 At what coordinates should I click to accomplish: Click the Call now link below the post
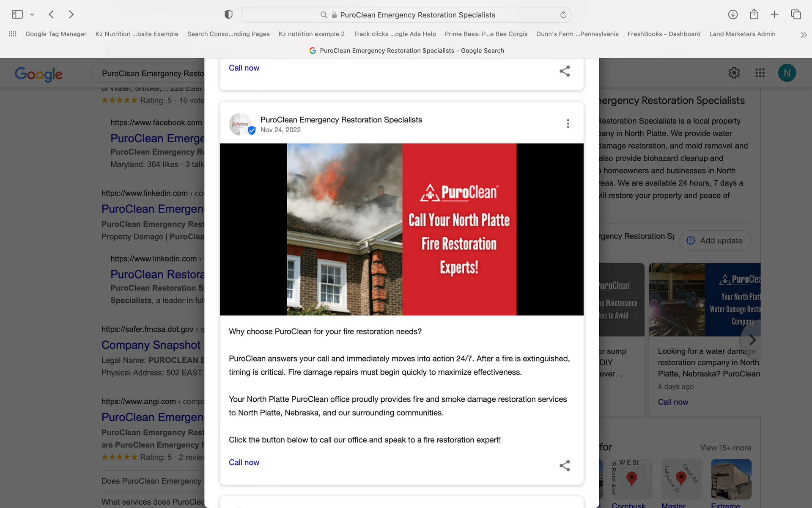pyautogui.click(x=244, y=462)
